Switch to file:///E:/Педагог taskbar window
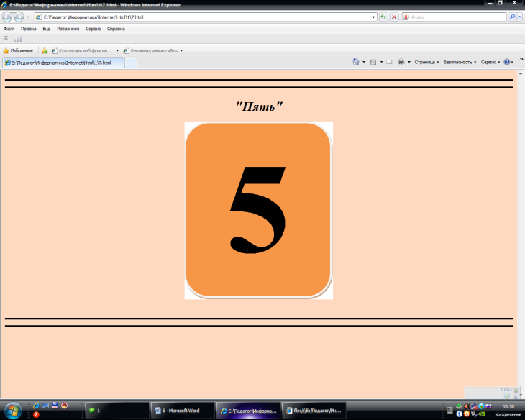525x420 pixels. click(x=314, y=410)
